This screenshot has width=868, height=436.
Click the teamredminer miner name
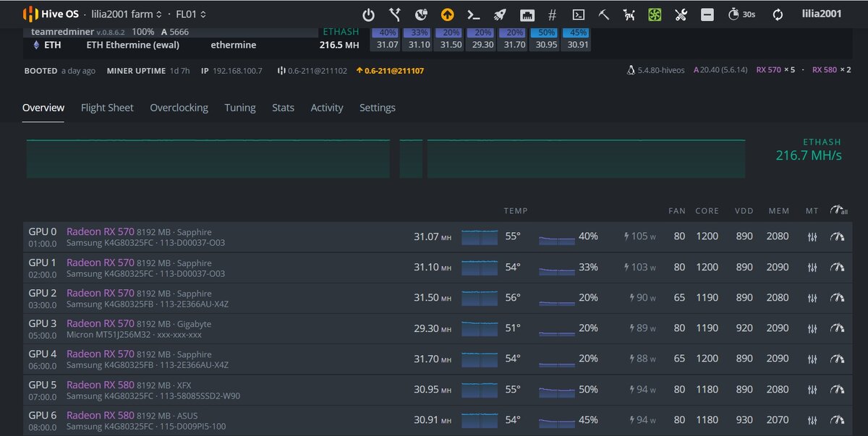(x=63, y=32)
